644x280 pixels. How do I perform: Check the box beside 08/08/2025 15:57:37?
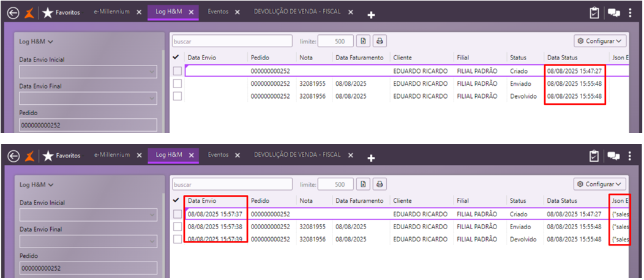[177, 214]
